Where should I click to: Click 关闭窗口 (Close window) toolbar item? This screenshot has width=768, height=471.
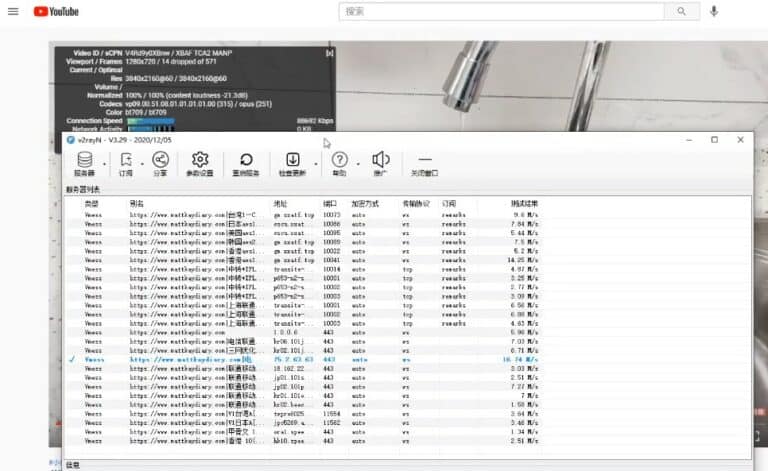(425, 163)
